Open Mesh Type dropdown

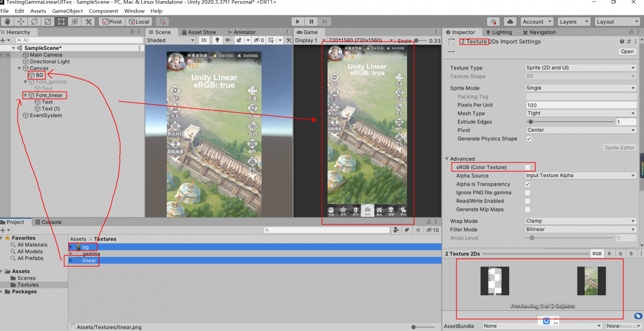pyautogui.click(x=581, y=113)
